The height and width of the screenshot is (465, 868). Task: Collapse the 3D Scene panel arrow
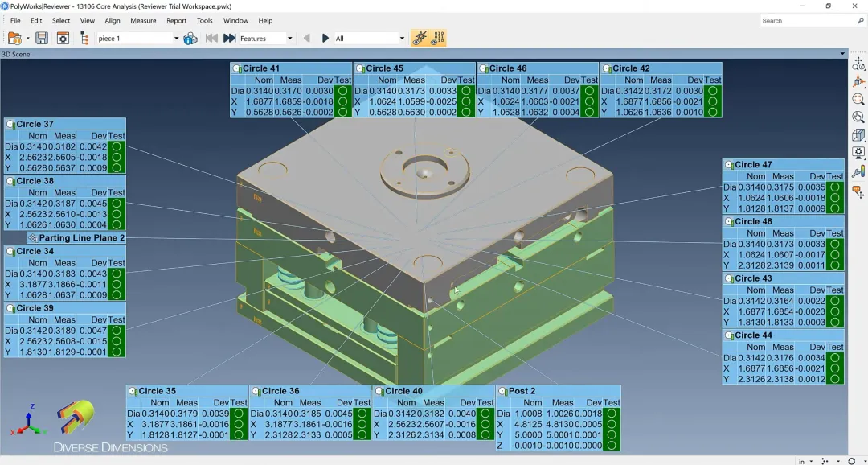(x=842, y=54)
